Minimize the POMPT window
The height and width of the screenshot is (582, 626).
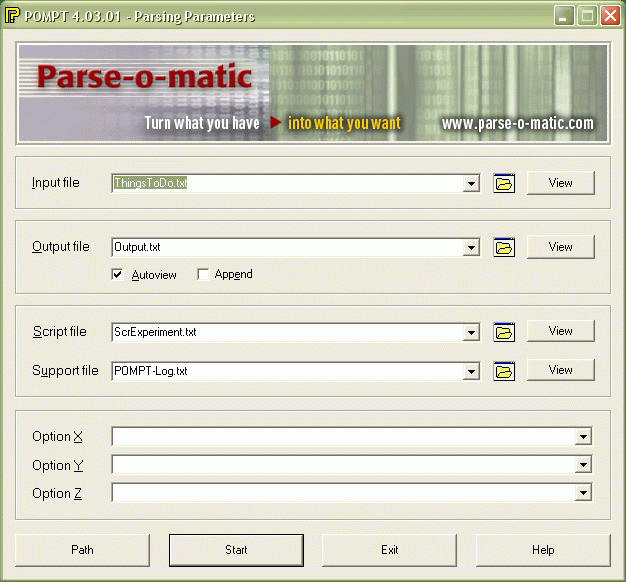[564, 16]
